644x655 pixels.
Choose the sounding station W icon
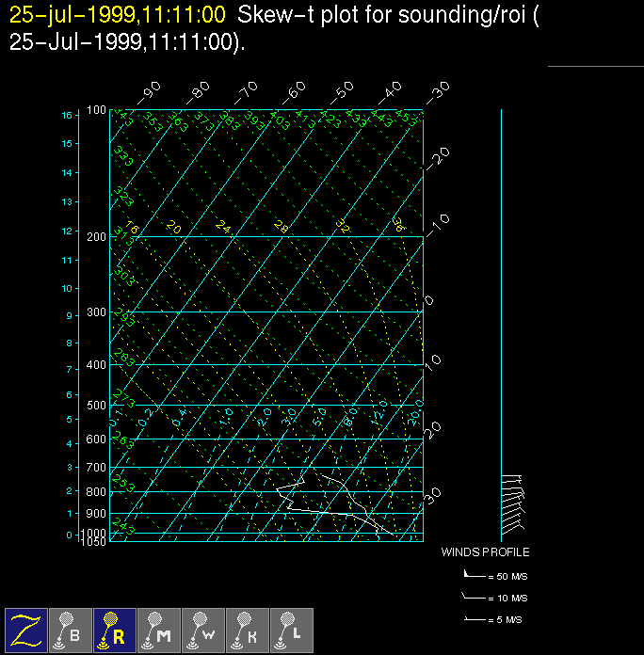(x=203, y=630)
